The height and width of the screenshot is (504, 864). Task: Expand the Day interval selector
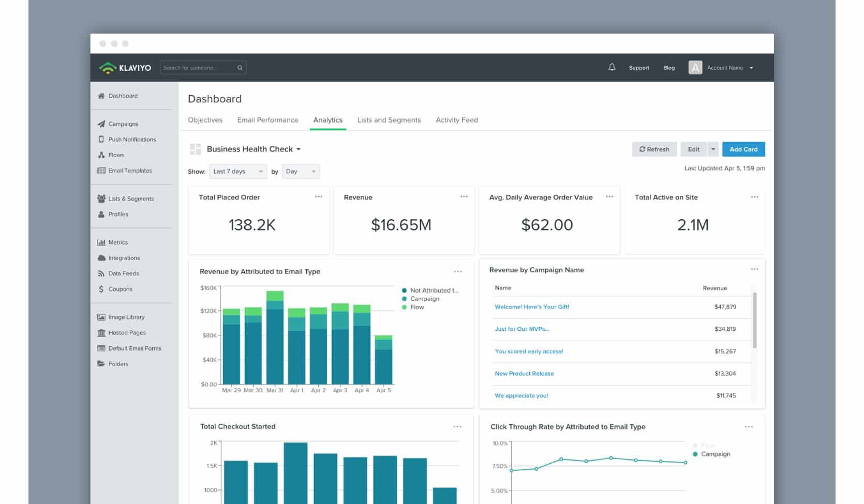(301, 171)
